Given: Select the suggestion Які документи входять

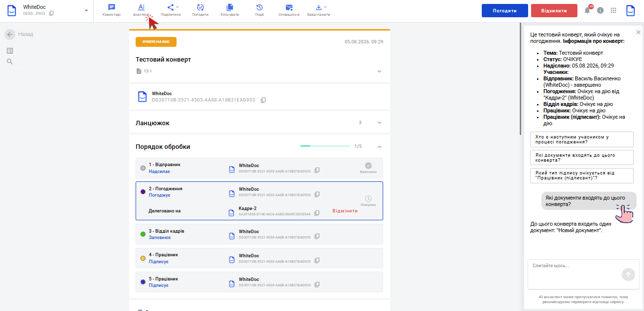Looking at the screenshot, I should 582,158.
